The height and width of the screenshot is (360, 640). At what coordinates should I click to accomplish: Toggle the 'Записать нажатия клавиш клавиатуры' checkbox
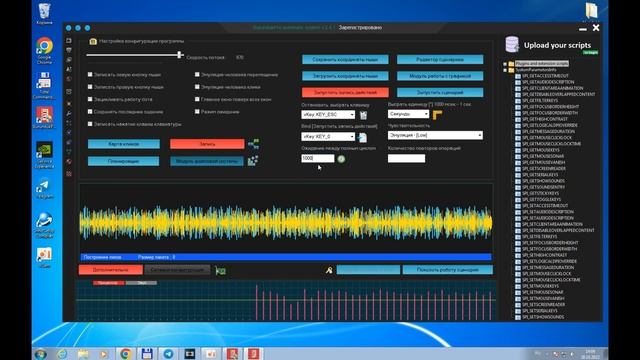(90, 124)
